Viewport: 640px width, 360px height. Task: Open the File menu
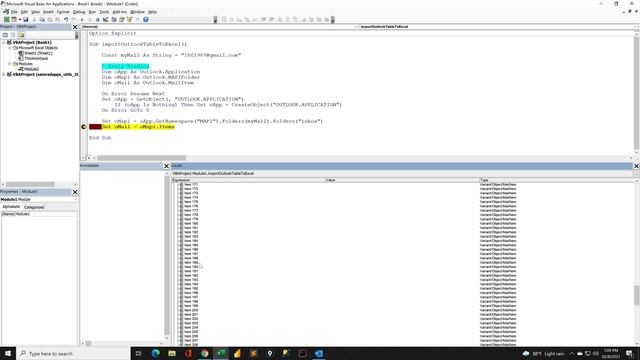click(x=14, y=12)
